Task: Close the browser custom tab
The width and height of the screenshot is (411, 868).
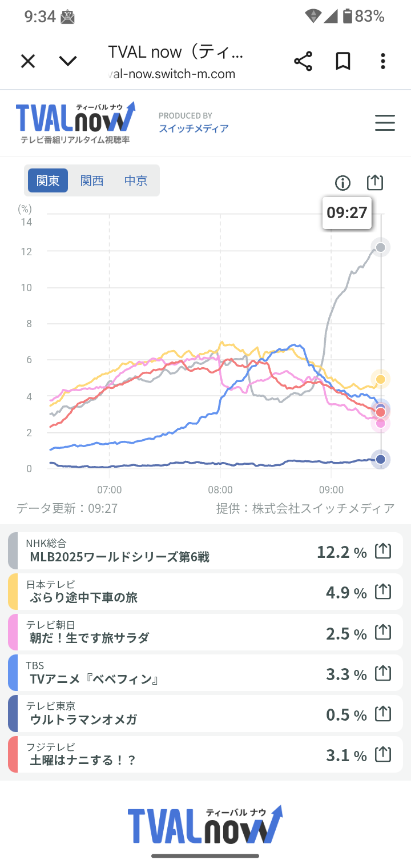Action: (x=28, y=61)
